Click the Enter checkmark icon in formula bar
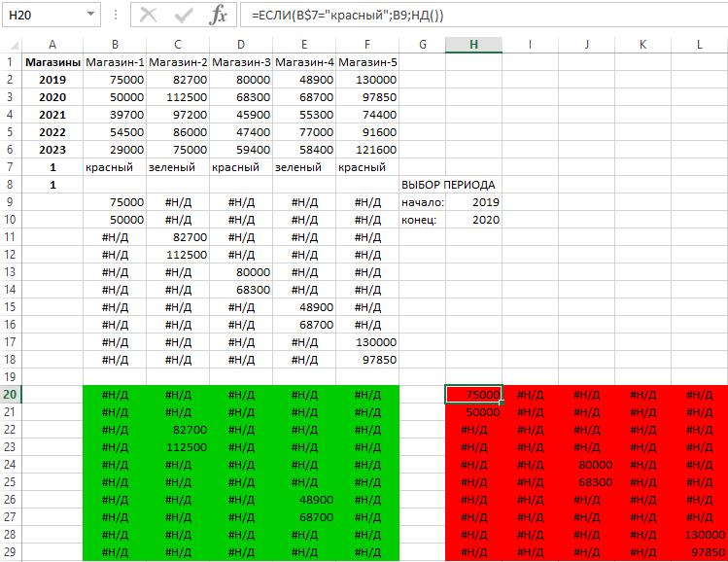Screen dimensions: 728x562 point(184,15)
